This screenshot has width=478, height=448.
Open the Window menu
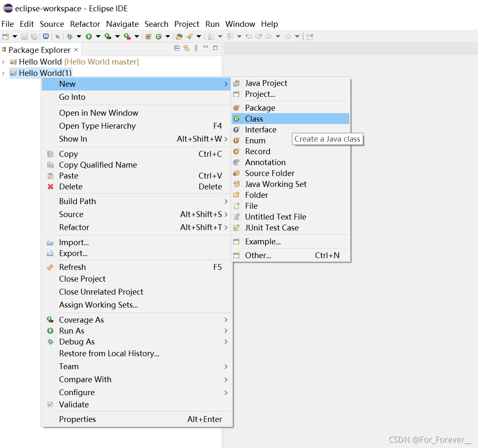coord(240,24)
